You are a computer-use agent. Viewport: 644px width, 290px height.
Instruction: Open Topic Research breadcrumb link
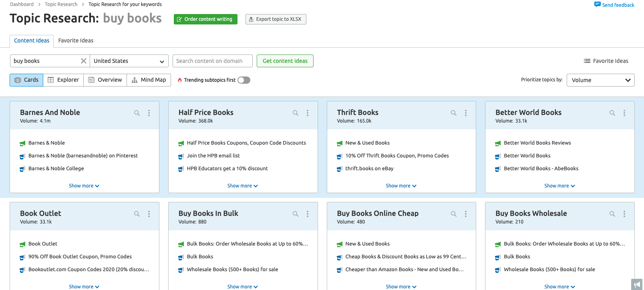tap(61, 4)
